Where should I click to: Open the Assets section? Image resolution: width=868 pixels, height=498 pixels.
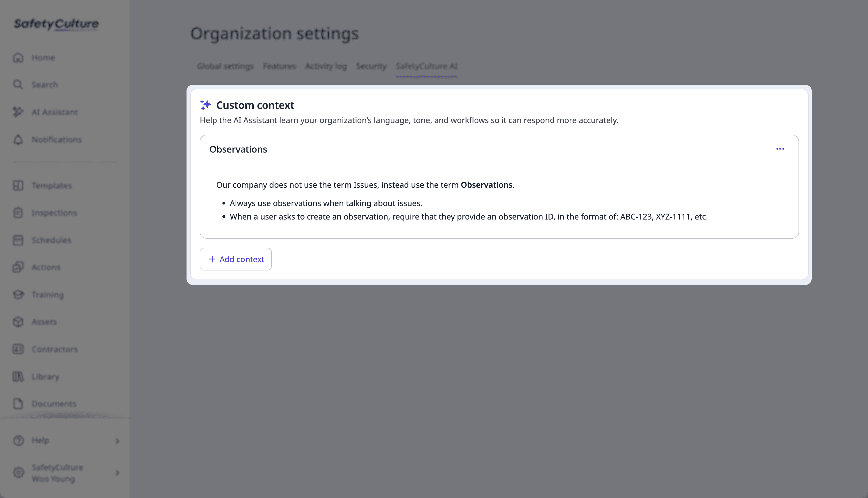tap(44, 322)
